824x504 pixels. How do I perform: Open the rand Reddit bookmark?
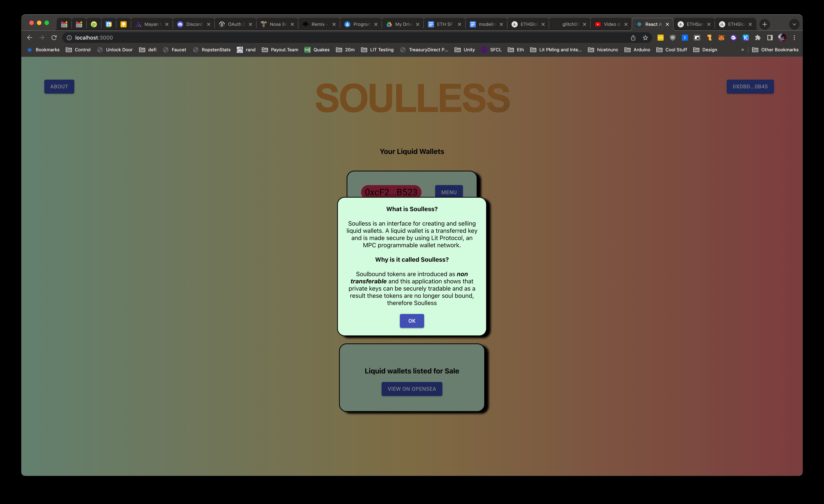tap(246, 50)
